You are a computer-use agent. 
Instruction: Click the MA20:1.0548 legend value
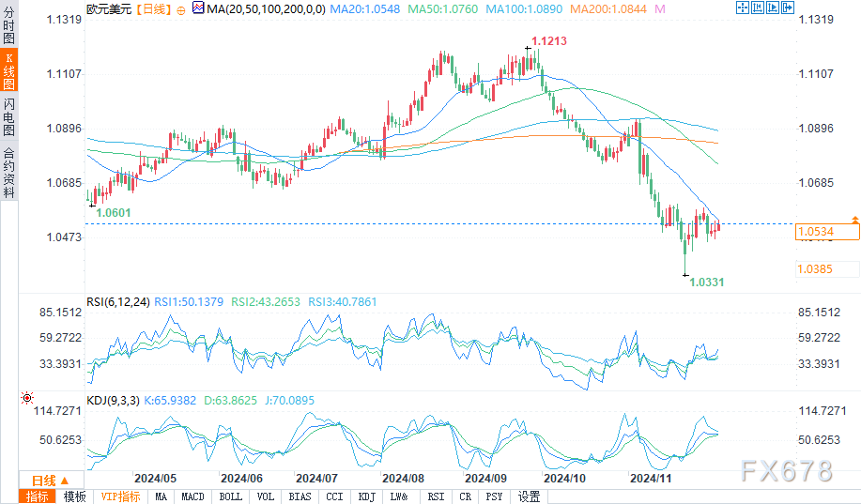(365, 9)
